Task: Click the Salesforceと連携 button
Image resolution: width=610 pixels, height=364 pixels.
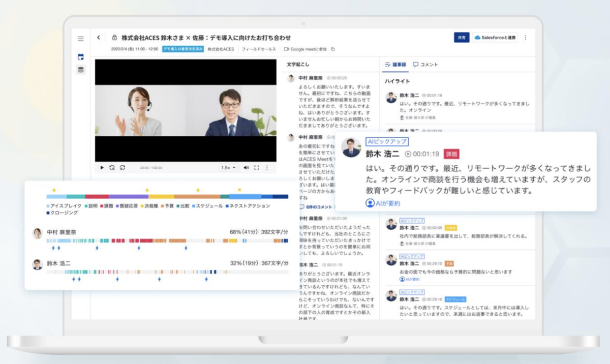Action: click(x=495, y=38)
